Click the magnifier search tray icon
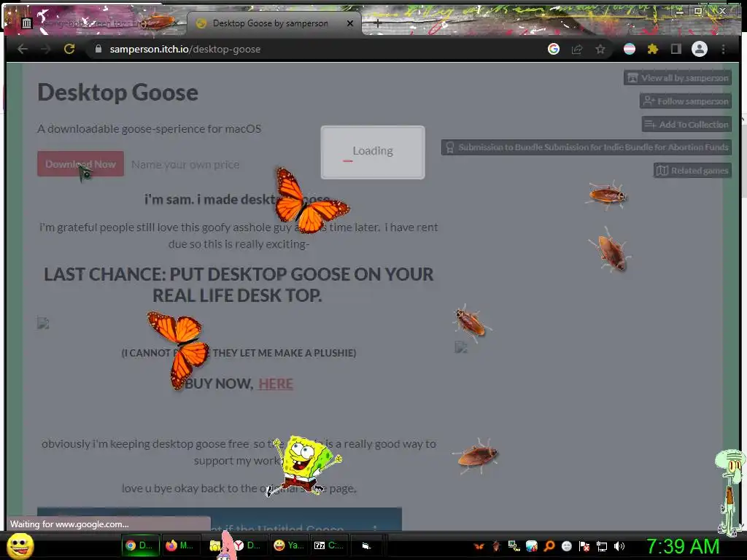This screenshot has height=560, width=747. point(549,546)
